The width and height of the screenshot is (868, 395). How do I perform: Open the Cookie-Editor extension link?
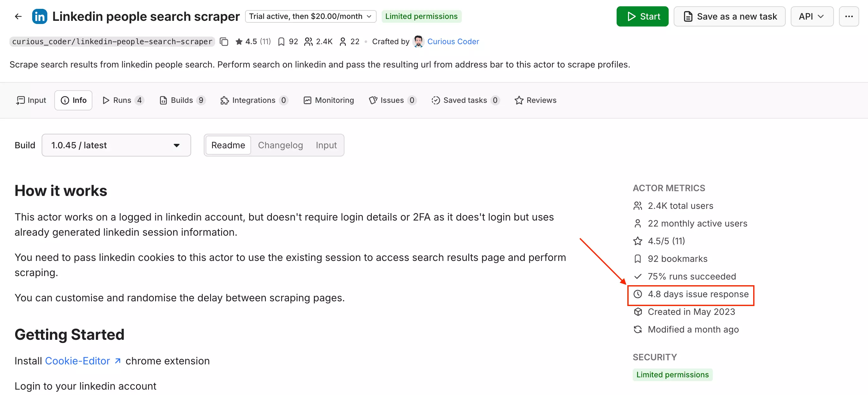pyautogui.click(x=83, y=361)
